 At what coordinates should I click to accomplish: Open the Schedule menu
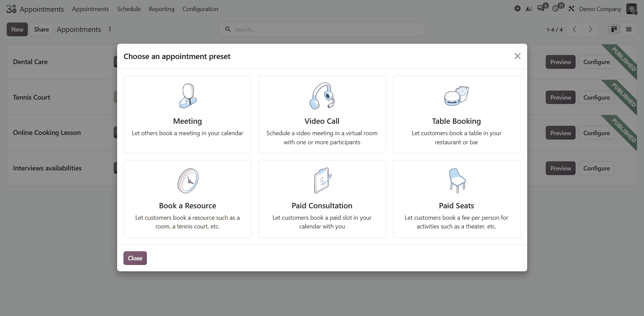pyautogui.click(x=129, y=9)
